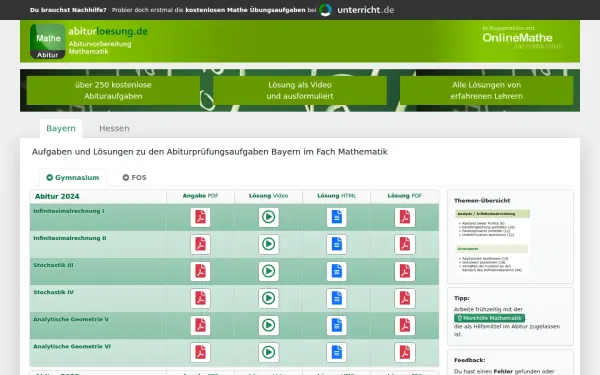Click the Merkhilfe Mathematik button
This screenshot has height=375, width=600.
coord(489,318)
